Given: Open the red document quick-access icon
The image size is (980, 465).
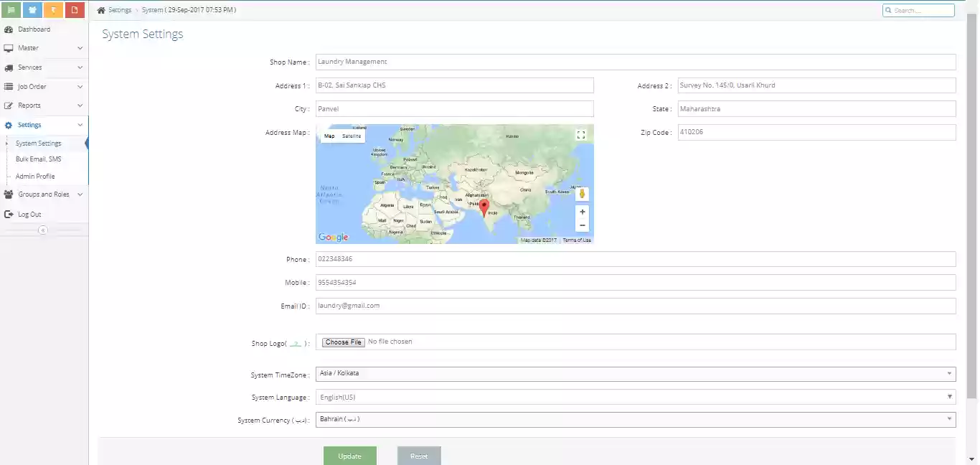Looking at the screenshot, I should 75,10.
